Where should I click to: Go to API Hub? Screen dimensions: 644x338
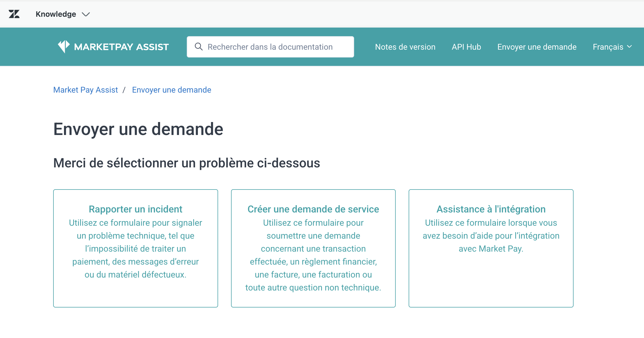(x=466, y=47)
